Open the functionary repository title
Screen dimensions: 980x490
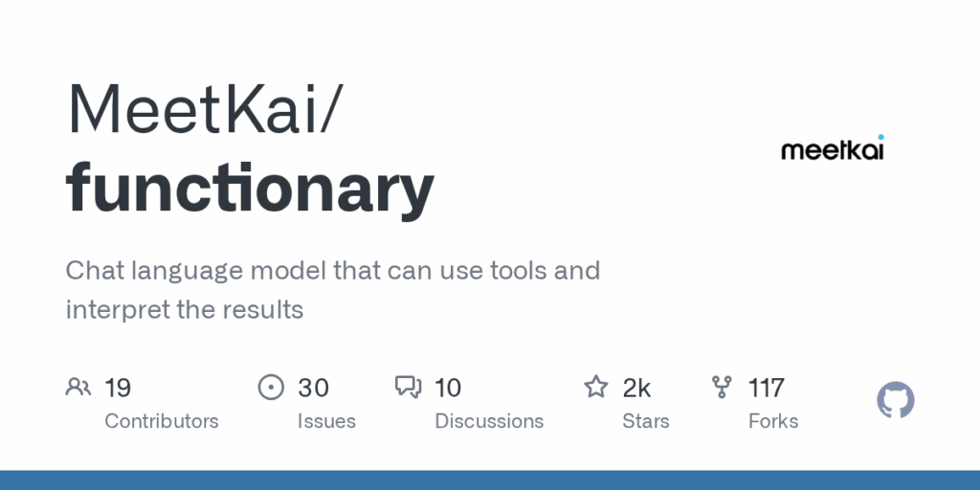tap(250, 189)
